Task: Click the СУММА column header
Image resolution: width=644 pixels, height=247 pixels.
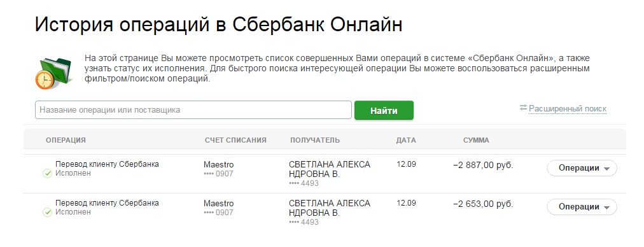Action: 477,140
